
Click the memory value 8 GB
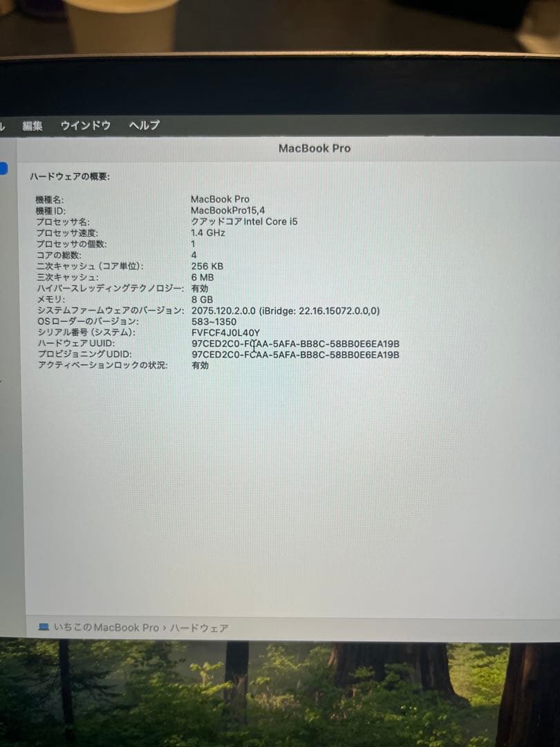[200, 299]
